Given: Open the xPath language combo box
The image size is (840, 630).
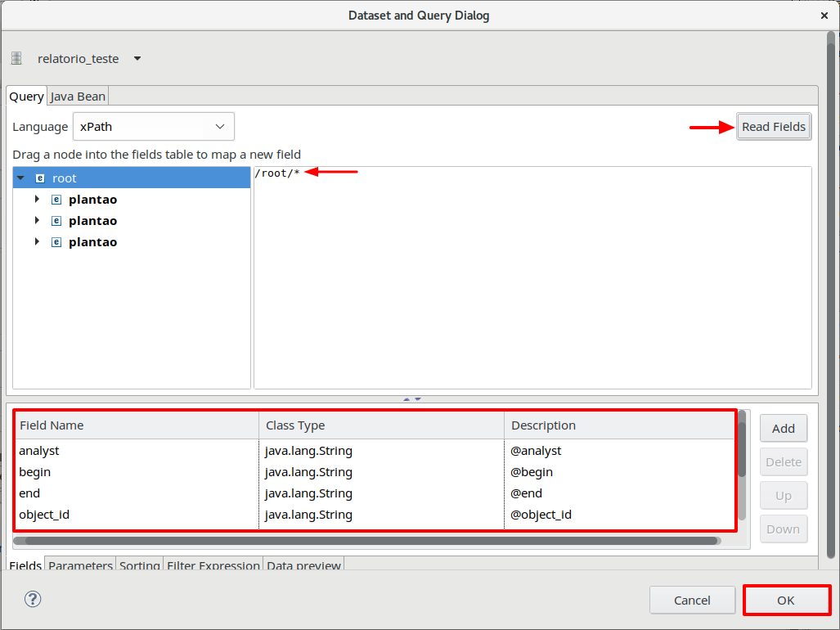Looking at the screenshot, I should (154, 127).
